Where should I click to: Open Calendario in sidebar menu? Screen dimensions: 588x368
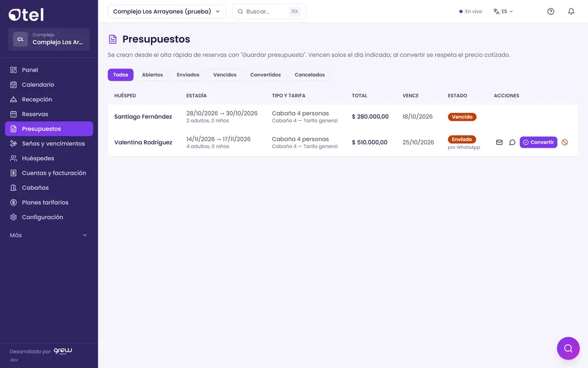pyautogui.click(x=49, y=85)
